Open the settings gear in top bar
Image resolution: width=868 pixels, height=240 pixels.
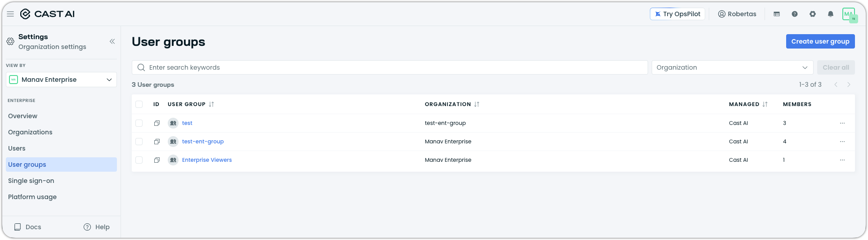pos(812,14)
